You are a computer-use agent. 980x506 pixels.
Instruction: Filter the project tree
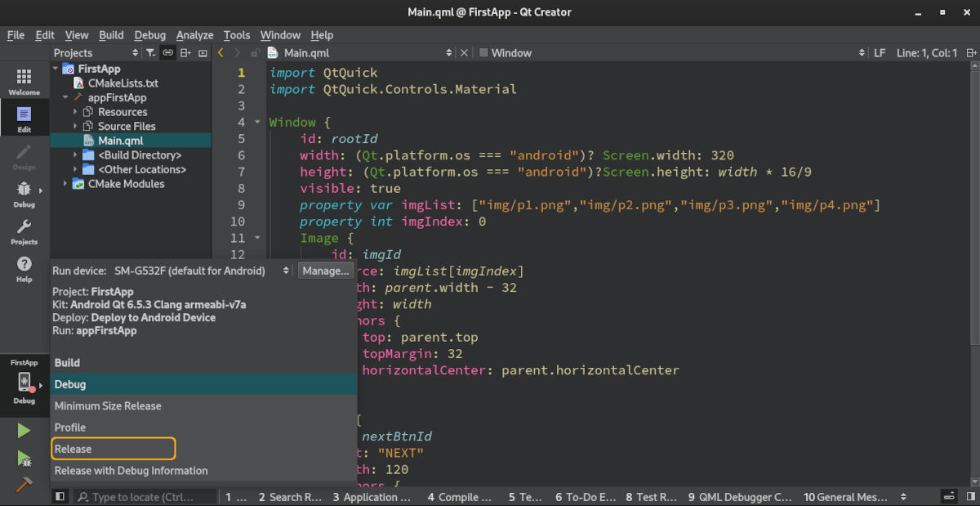click(x=150, y=52)
